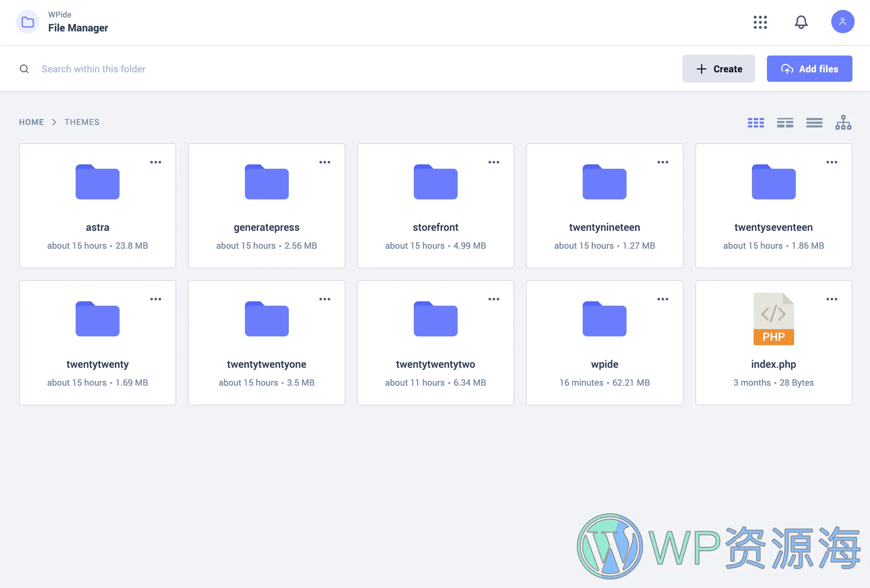Click the Add files button
The height and width of the screenshot is (588, 870).
pyautogui.click(x=809, y=69)
